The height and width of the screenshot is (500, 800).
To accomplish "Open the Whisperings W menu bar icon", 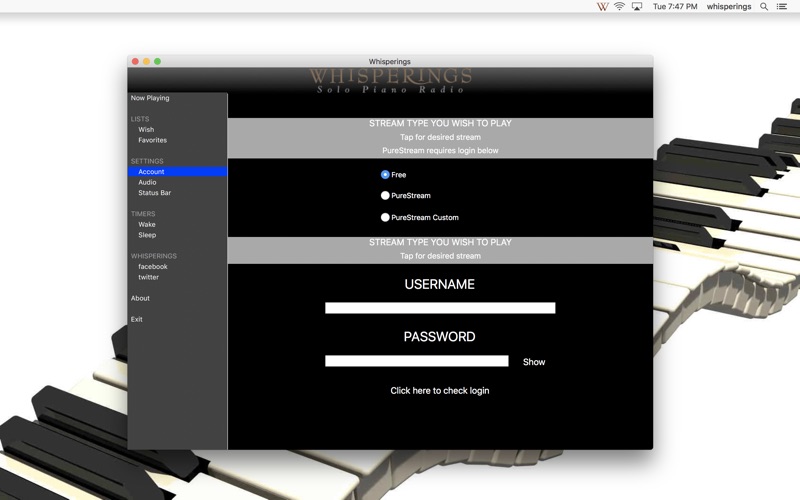I will [x=603, y=7].
